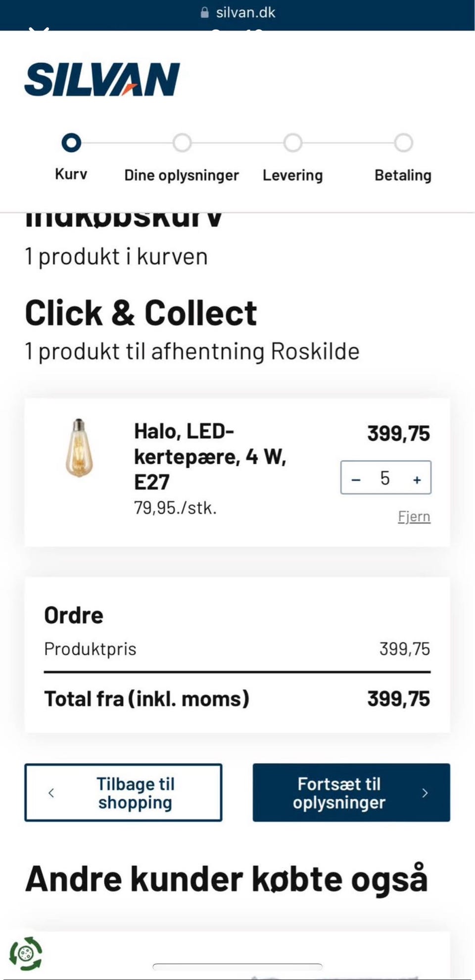Click the Kurv step circle

point(71,143)
